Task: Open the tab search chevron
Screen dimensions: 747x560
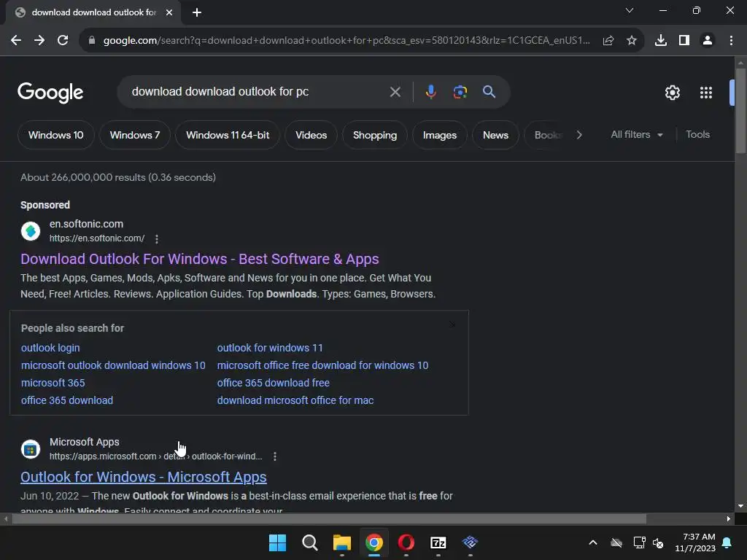Action: pyautogui.click(x=630, y=10)
